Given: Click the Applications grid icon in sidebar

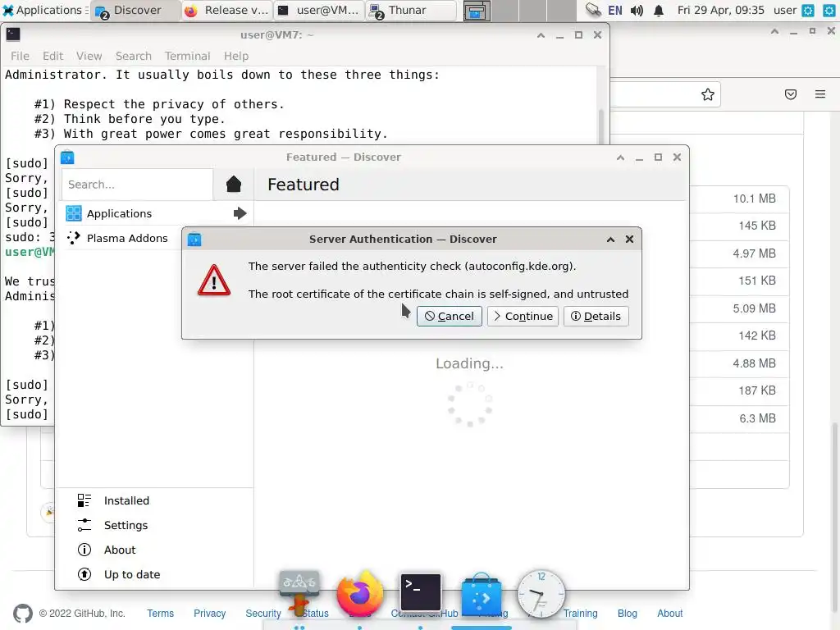Looking at the screenshot, I should 73,214.
